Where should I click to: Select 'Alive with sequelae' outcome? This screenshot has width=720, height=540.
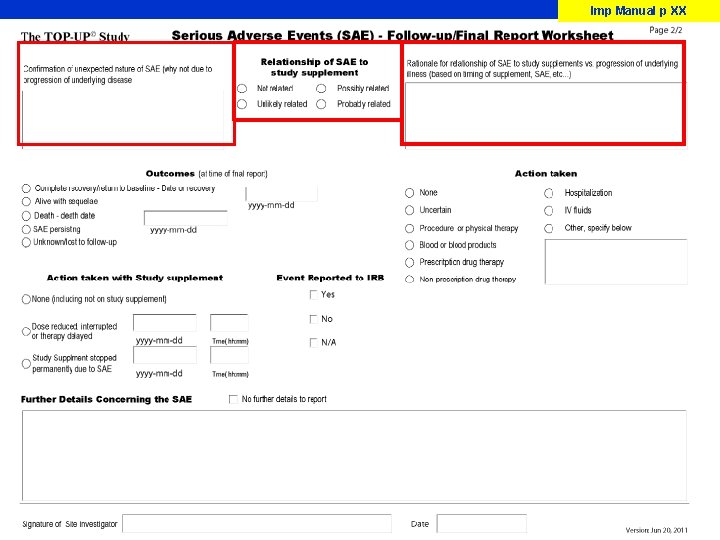pyautogui.click(x=26, y=201)
